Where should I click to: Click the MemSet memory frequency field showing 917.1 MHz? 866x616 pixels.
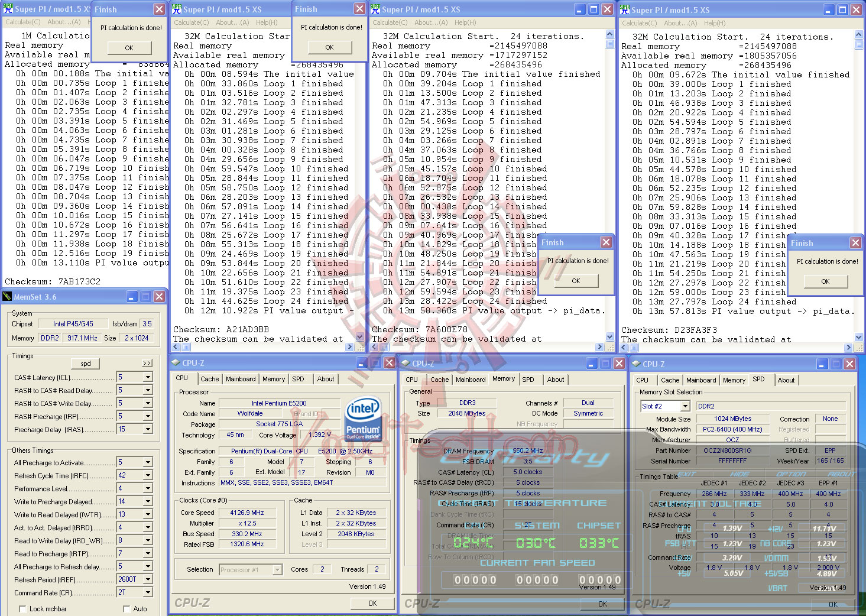(82, 338)
